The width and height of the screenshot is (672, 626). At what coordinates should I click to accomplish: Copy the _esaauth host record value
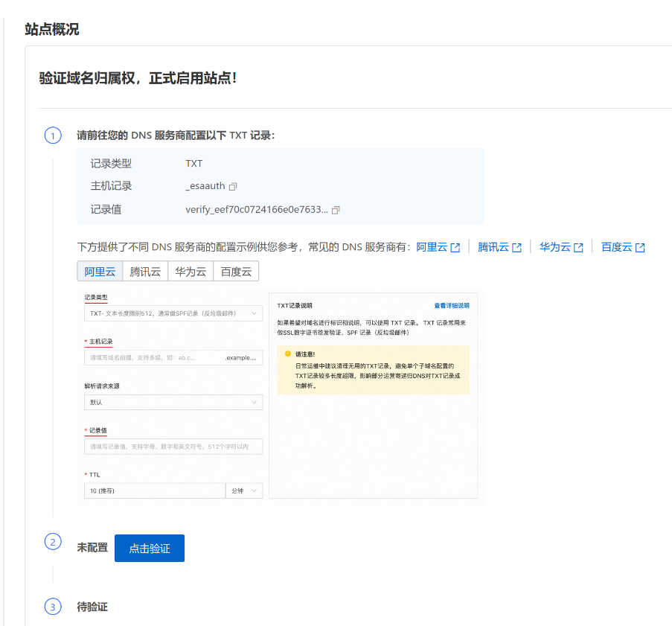click(233, 187)
